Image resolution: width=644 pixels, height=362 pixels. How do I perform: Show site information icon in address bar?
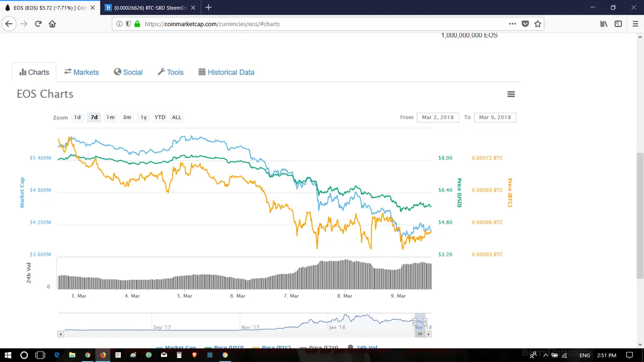pos(119,24)
